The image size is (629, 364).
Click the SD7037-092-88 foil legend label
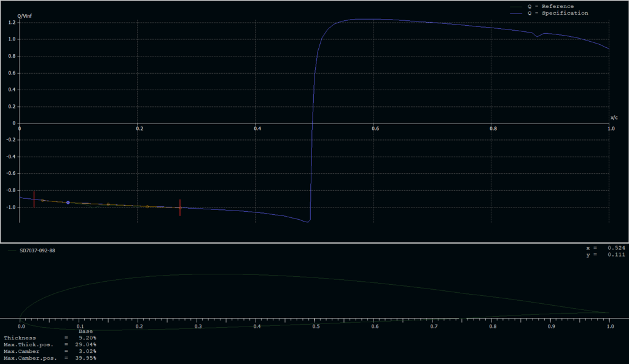[x=38, y=250]
